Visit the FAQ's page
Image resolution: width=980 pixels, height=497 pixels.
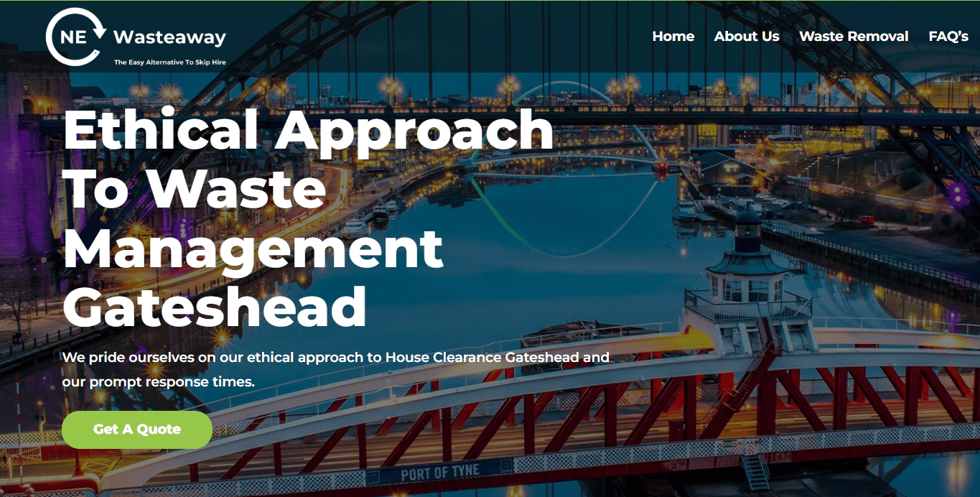[948, 37]
